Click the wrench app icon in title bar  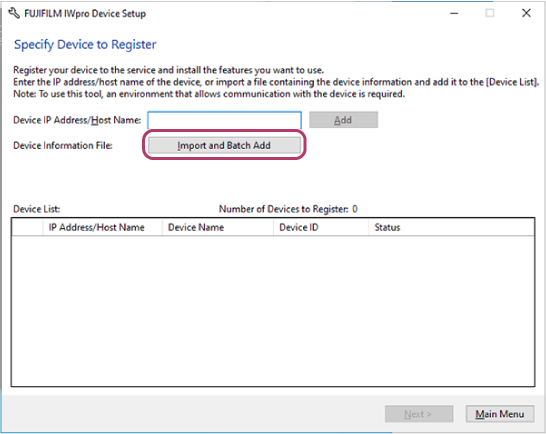coord(14,14)
